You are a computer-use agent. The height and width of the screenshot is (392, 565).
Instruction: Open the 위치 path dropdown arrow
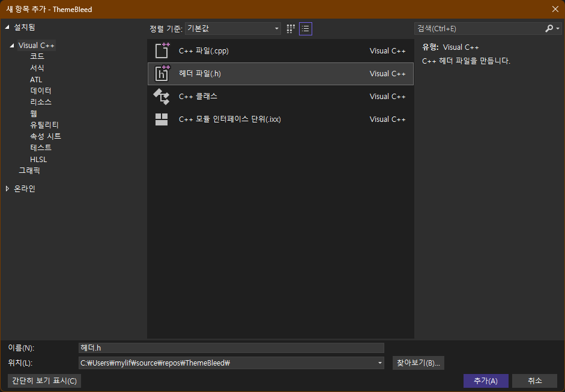tap(380, 363)
